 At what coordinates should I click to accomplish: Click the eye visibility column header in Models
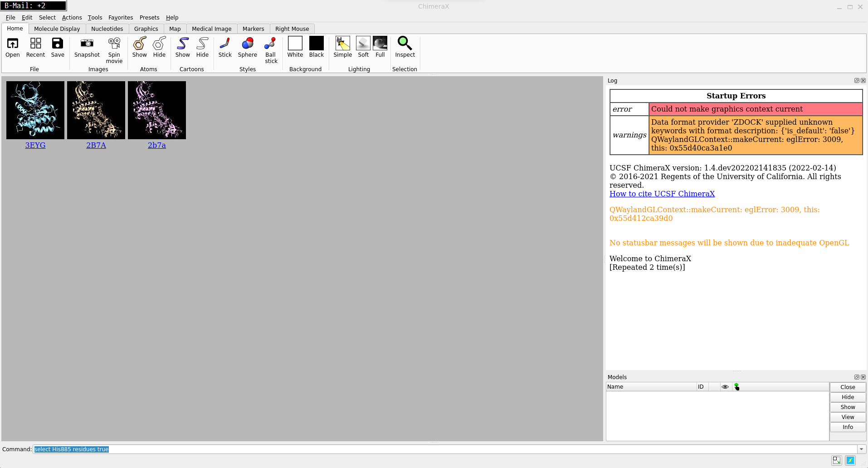click(724, 386)
